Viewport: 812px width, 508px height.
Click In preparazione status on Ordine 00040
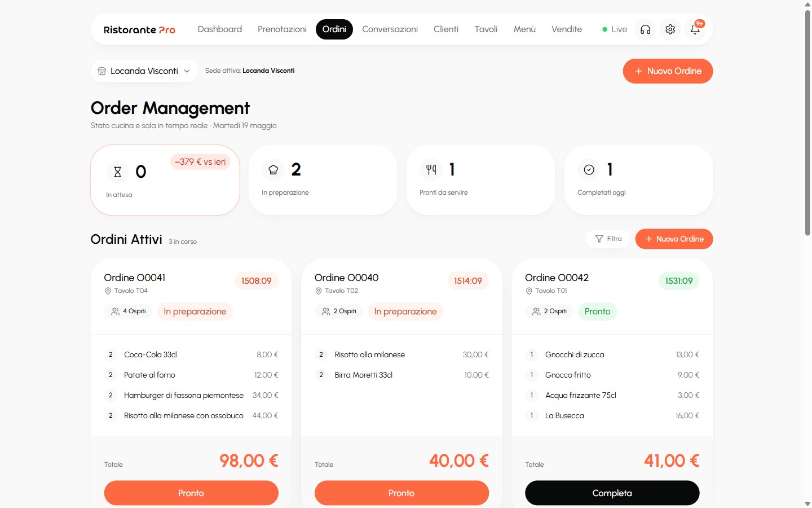tap(405, 312)
